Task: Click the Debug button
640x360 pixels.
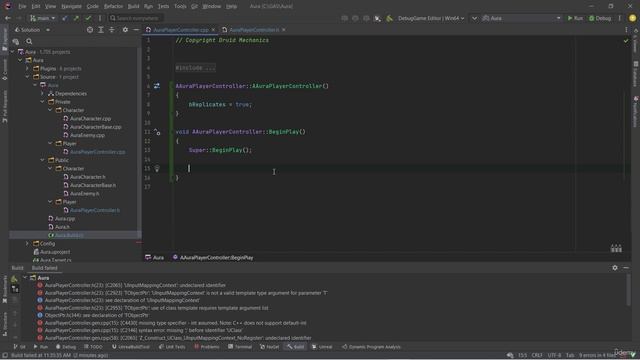Action: (x=600, y=18)
